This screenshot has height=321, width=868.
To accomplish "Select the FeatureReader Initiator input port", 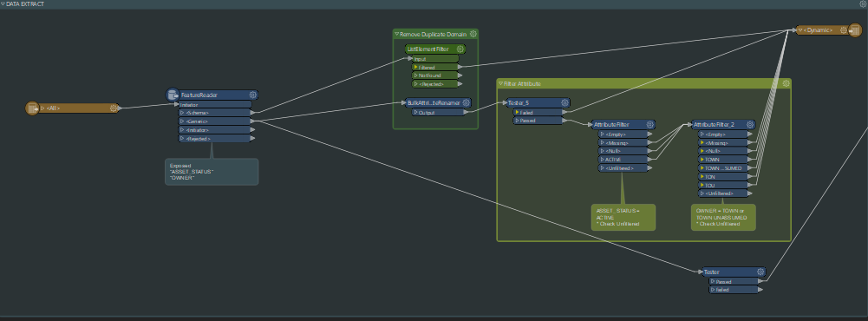I will pyautogui.click(x=215, y=105).
